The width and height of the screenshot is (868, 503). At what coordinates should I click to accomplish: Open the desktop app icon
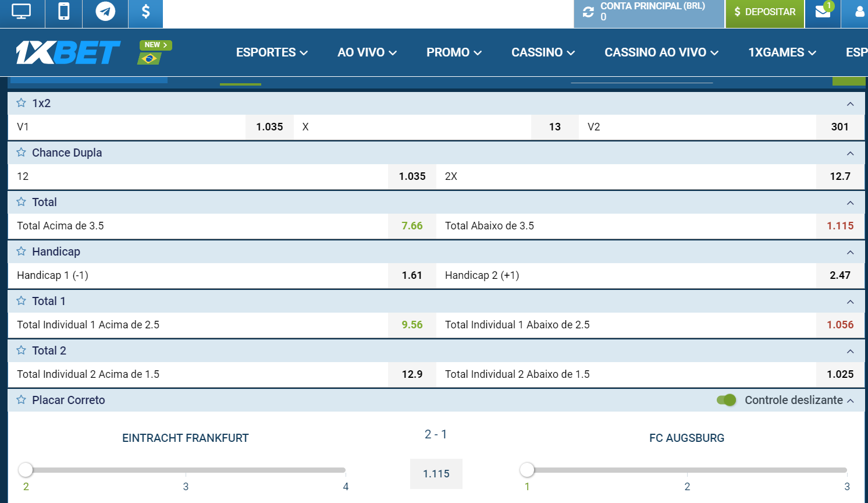click(22, 12)
